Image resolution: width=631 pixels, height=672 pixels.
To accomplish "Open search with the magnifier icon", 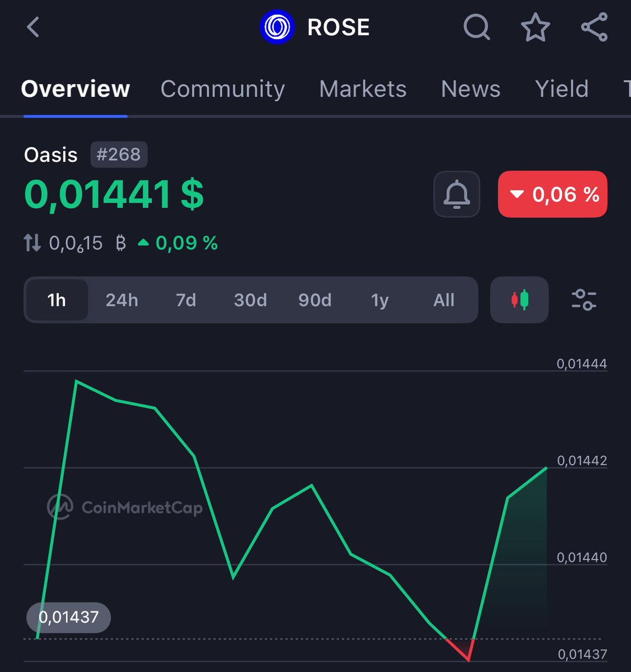I will click(x=477, y=27).
